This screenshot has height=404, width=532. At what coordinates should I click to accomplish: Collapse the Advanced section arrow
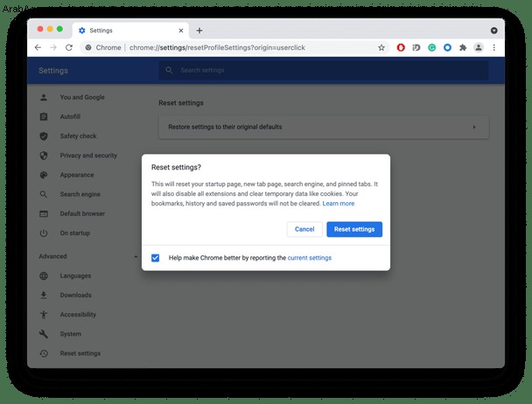136,256
